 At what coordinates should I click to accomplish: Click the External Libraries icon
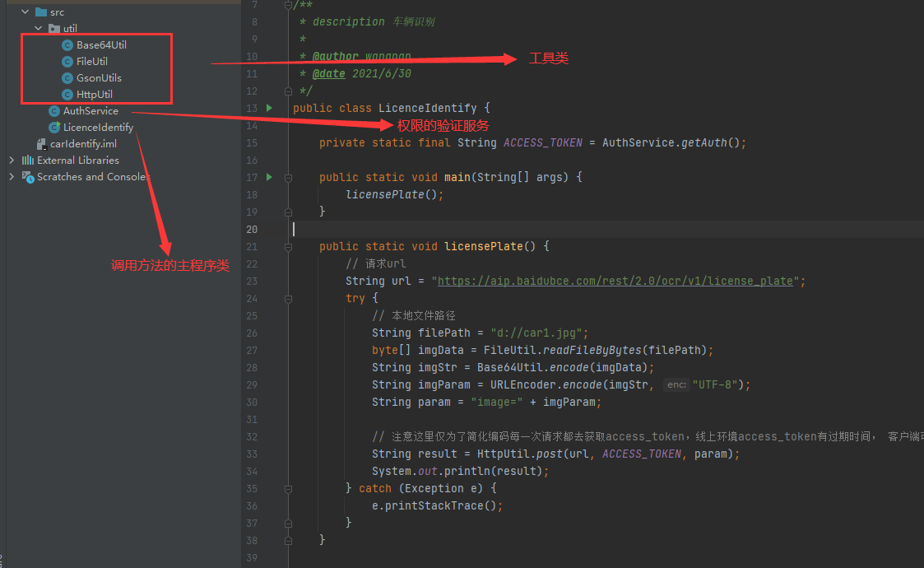[28, 160]
